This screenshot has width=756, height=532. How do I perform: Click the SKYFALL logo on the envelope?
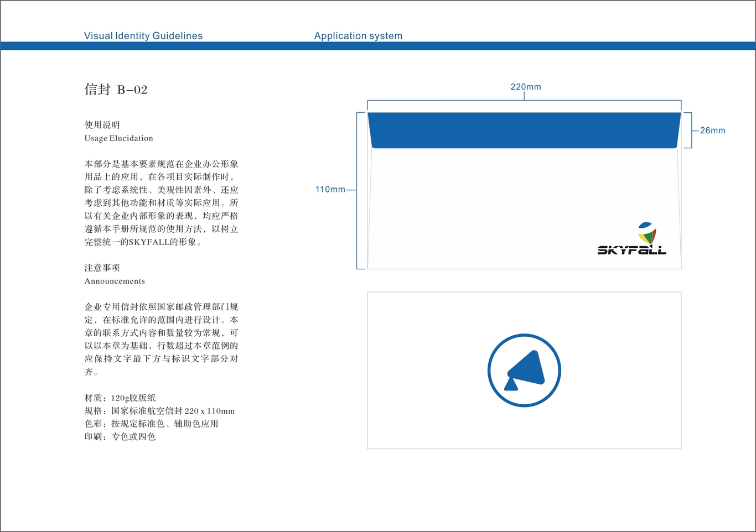[632, 238]
